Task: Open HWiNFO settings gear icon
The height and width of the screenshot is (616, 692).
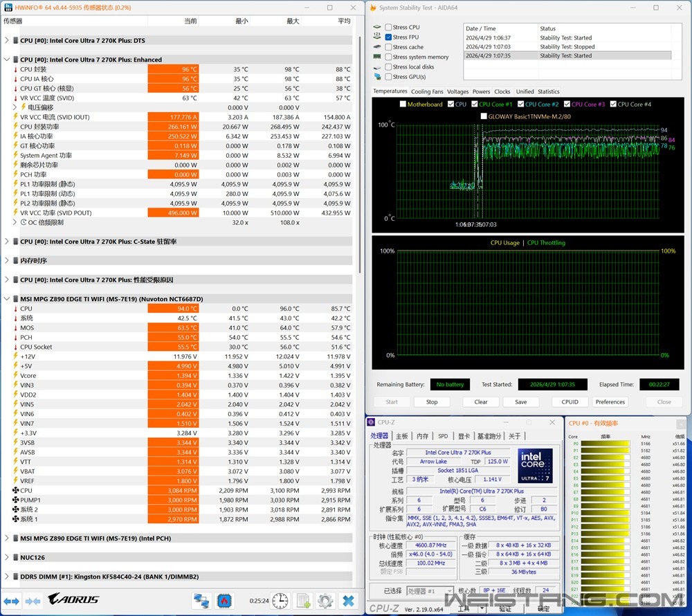Action: [325, 601]
